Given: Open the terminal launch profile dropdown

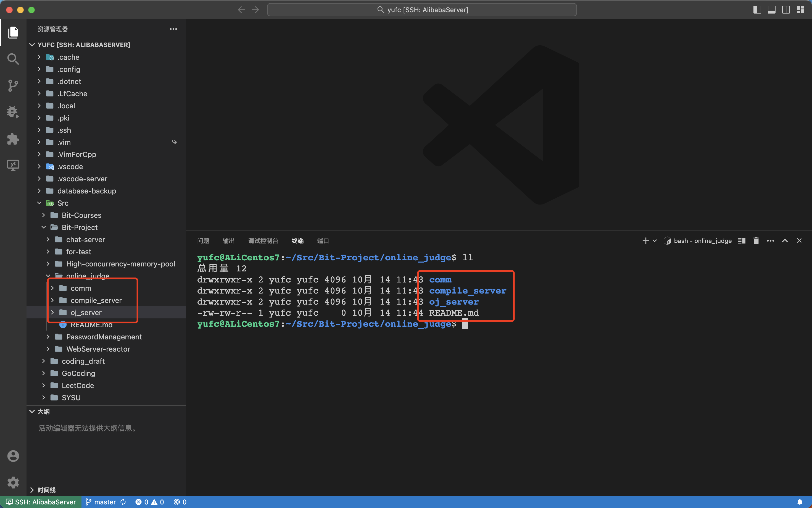Looking at the screenshot, I should (x=655, y=240).
